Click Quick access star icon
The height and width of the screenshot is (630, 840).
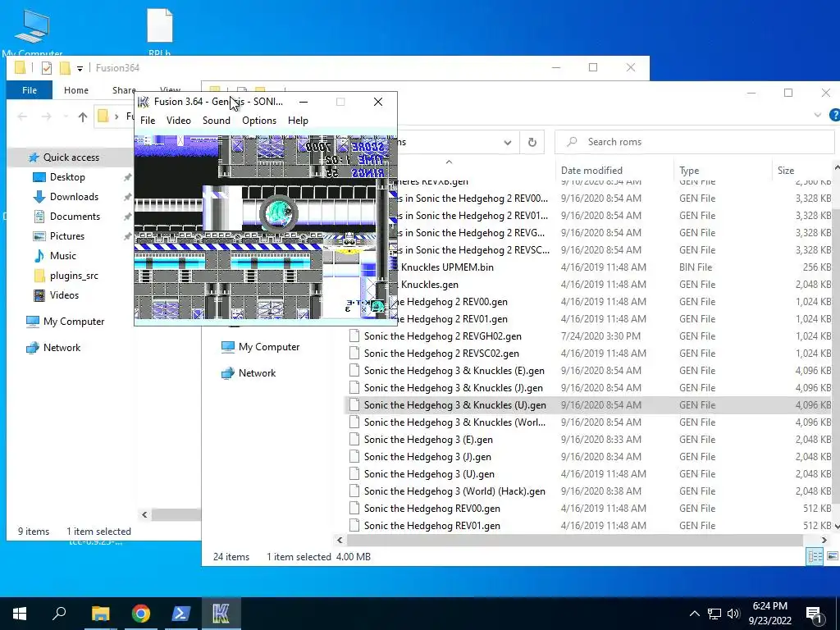tap(34, 157)
